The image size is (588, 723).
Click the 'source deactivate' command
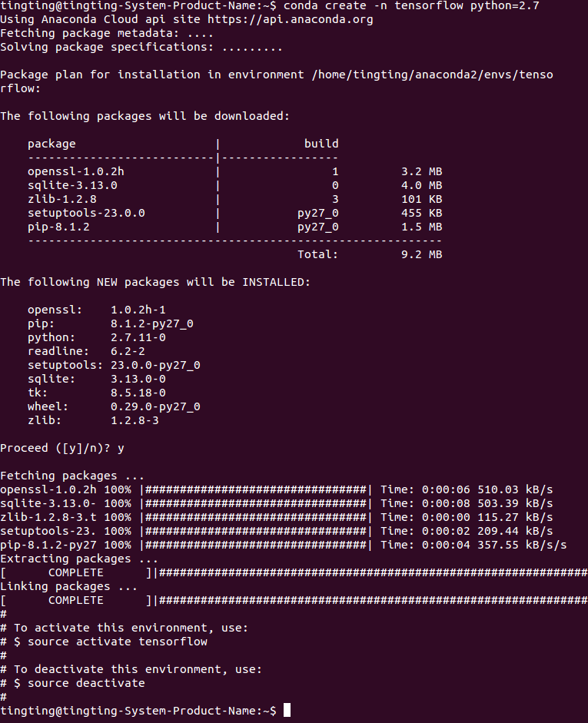click(86, 684)
